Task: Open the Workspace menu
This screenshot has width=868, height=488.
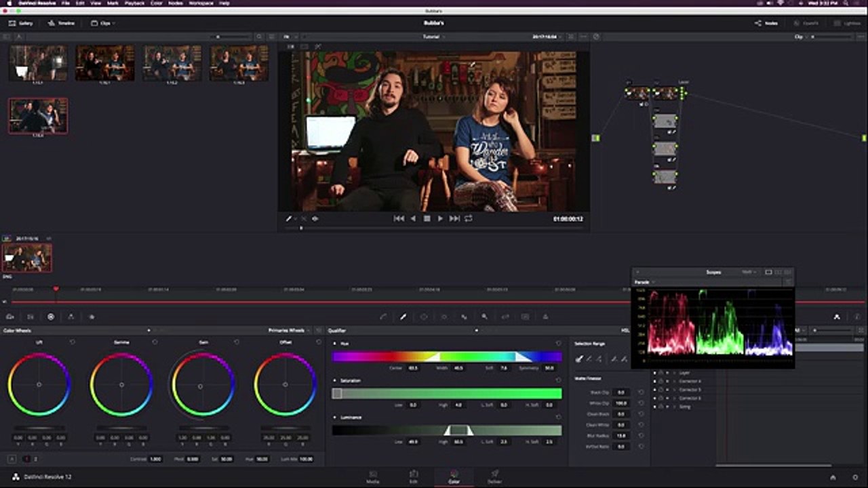Action: [x=201, y=3]
